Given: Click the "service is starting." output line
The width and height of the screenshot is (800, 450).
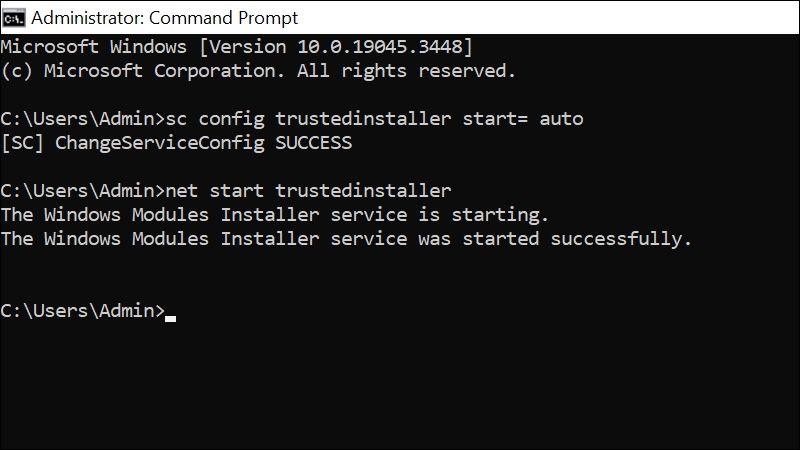Looking at the screenshot, I should click(x=439, y=215).
